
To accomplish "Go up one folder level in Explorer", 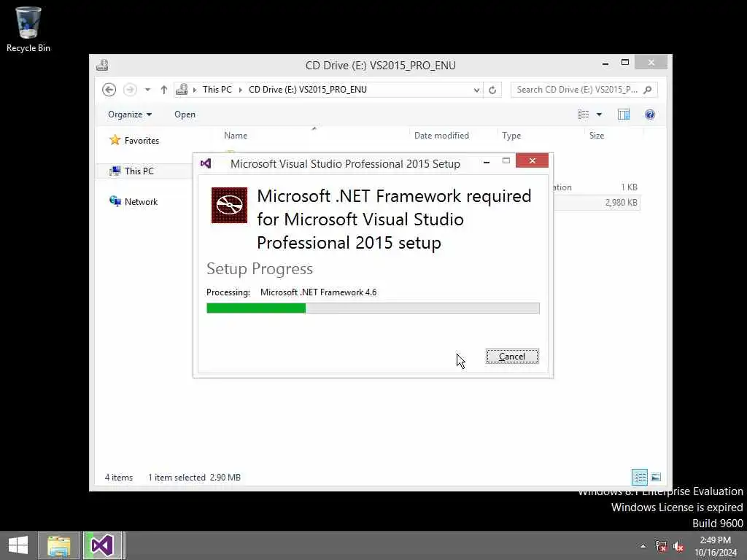I will pyautogui.click(x=164, y=90).
